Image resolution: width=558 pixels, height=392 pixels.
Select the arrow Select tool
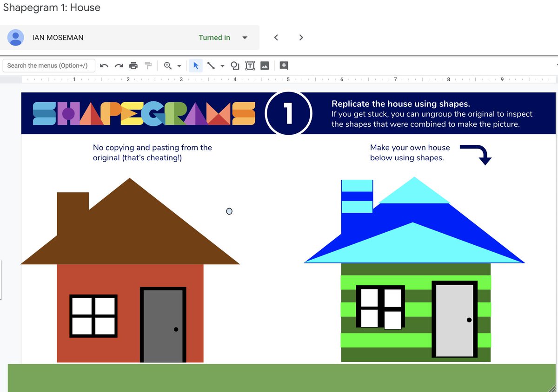click(196, 65)
